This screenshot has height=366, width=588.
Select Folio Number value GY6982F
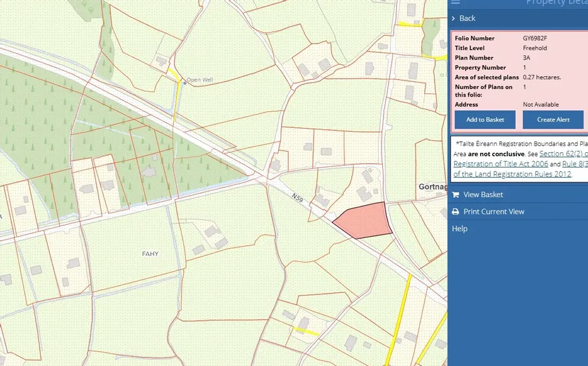(x=535, y=38)
